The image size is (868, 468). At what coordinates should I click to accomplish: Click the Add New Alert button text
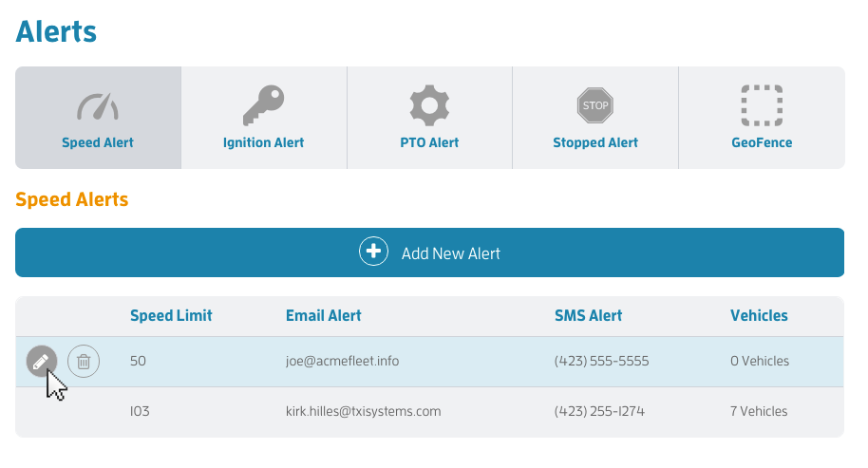point(450,253)
